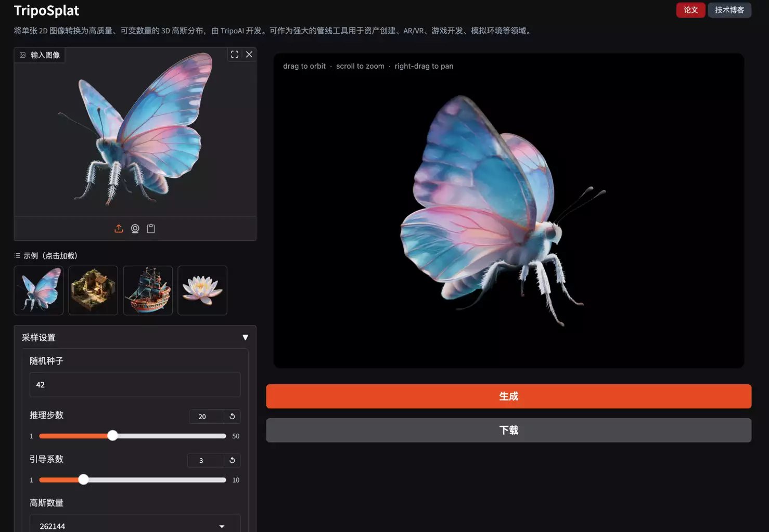This screenshot has width=769, height=532.
Task: Click the 下载 download button
Action: pos(508,430)
